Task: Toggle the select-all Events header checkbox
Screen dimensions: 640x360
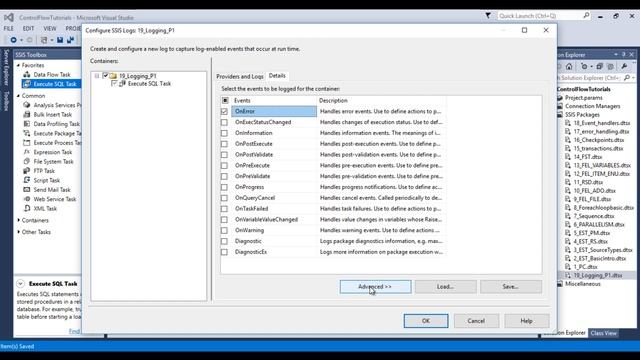Action: point(225,100)
